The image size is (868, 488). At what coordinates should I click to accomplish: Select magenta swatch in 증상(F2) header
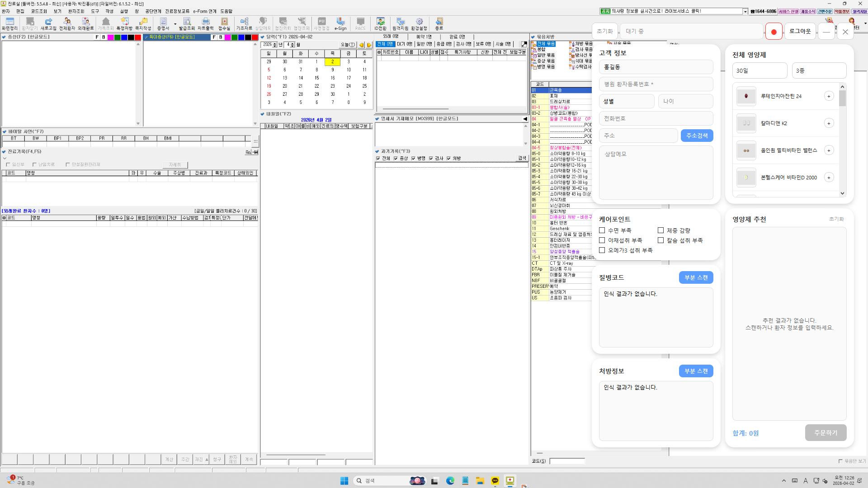pyautogui.click(x=110, y=38)
